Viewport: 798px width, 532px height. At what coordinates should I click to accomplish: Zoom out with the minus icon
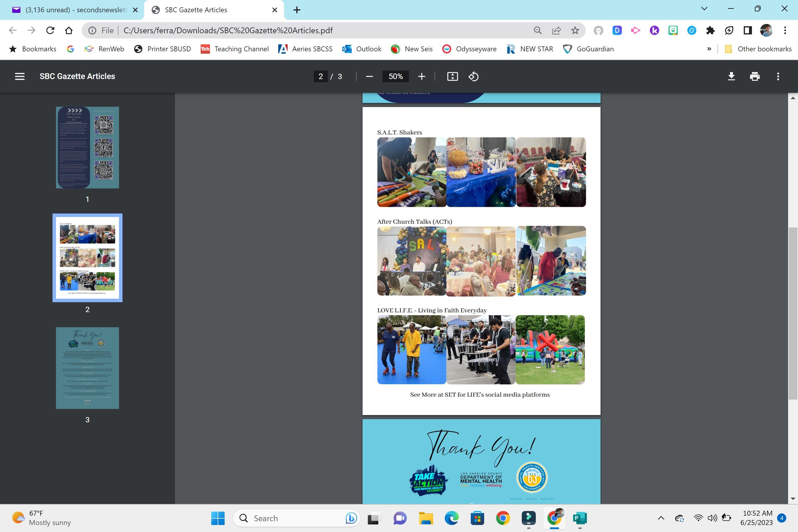(x=370, y=76)
